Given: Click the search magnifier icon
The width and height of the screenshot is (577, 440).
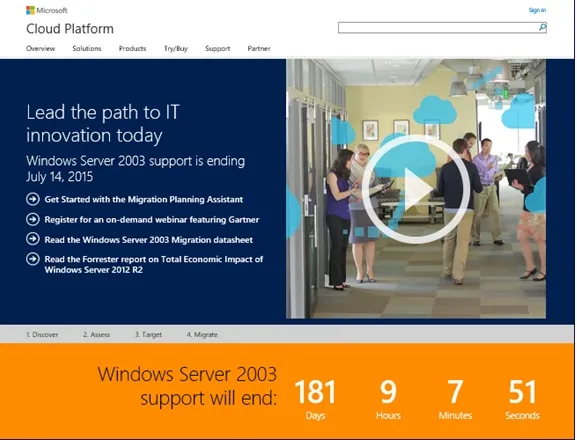Looking at the screenshot, I should pos(542,27).
